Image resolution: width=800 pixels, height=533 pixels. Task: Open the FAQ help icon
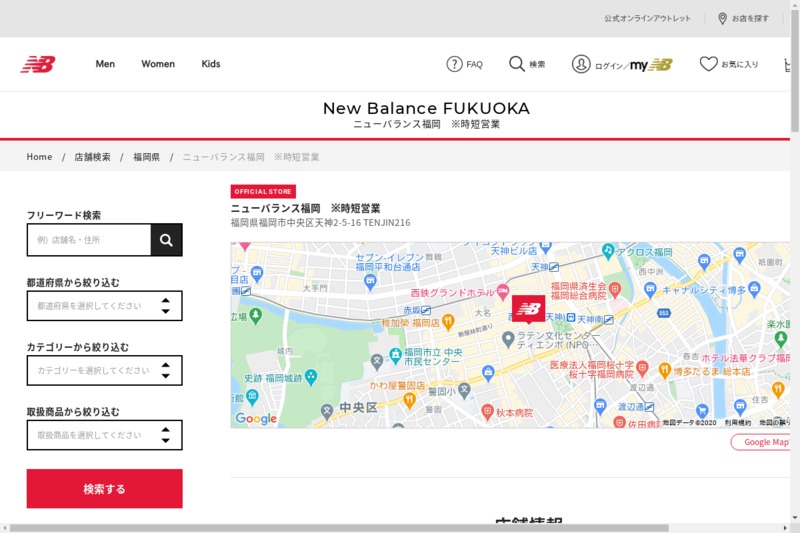(x=454, y=64)
